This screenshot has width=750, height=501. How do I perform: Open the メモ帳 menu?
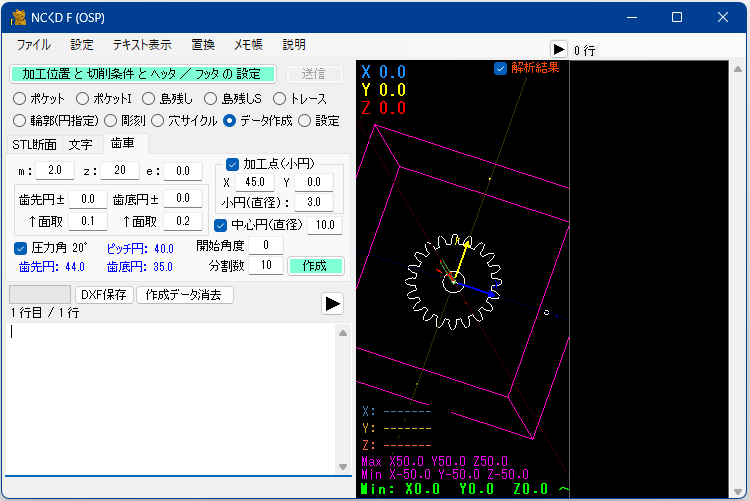(248, 45)
